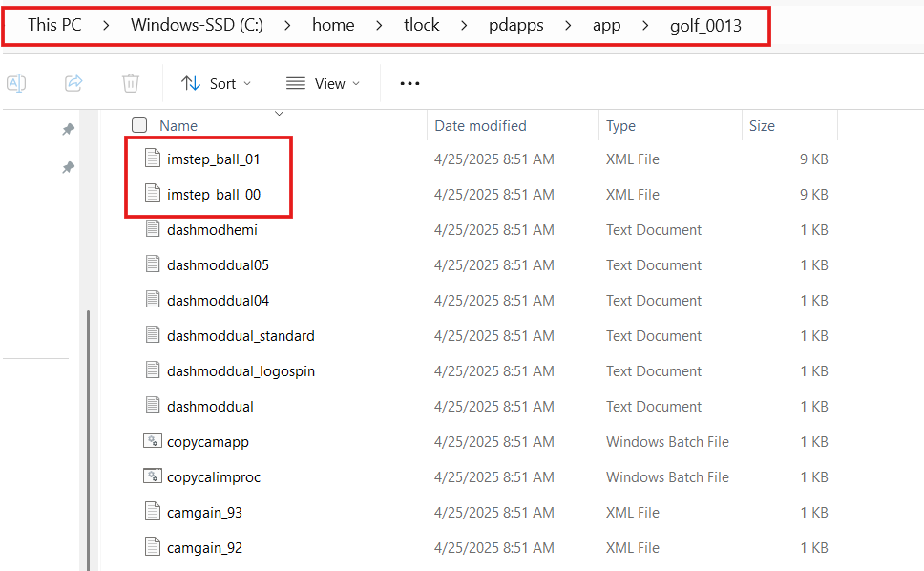This screenshot has height=571, width=924.
Task: Sort by the Name column header
Action: 178,125
